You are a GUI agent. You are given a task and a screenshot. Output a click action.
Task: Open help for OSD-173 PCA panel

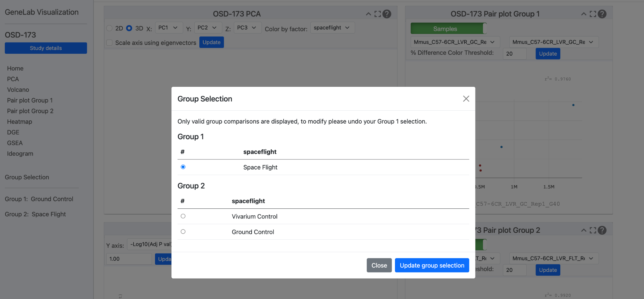(x=387, y=14)
